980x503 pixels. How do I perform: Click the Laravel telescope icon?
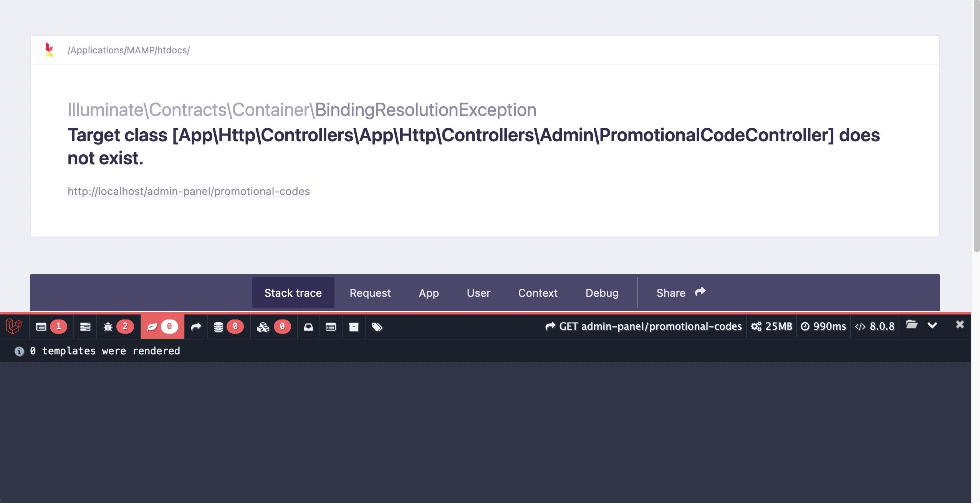[13, 326]
